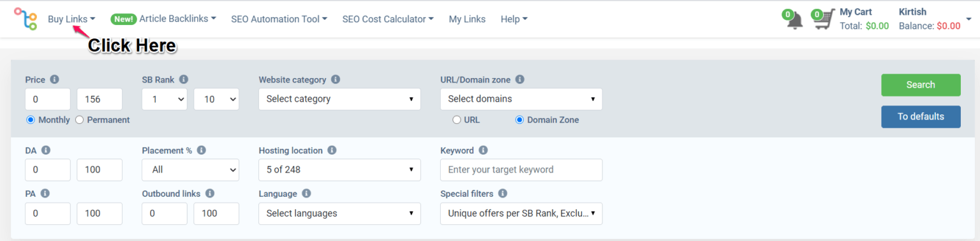980x241 pixels.
Task: Click the DA maximum input field
Action: [x=100, y=169]
